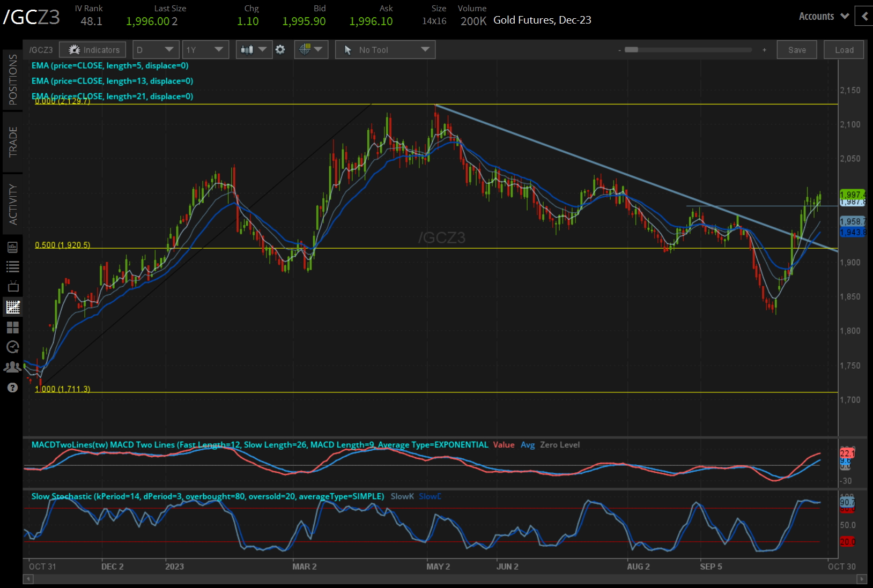
Task: Open the TV/media sidebar icon
Action: click(13, 286)
